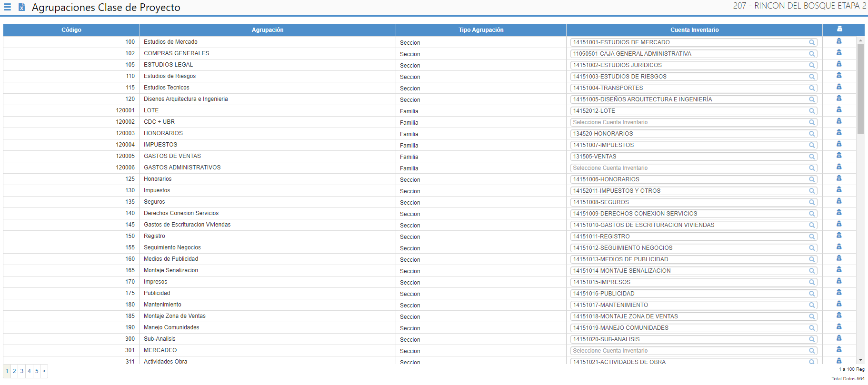
Task: Click user icon for COMPRAS GENERALES row
Action: (839, 52)
